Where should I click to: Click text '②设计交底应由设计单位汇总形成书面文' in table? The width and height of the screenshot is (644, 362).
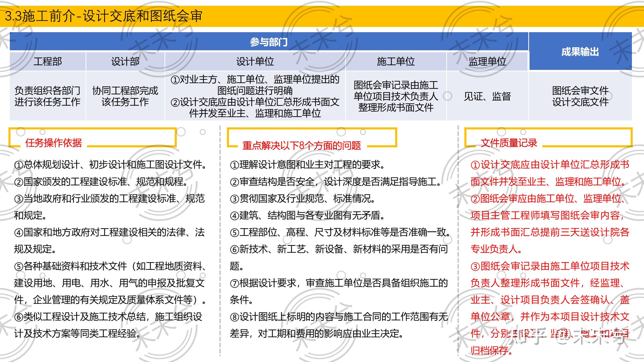tap(255, 102)
